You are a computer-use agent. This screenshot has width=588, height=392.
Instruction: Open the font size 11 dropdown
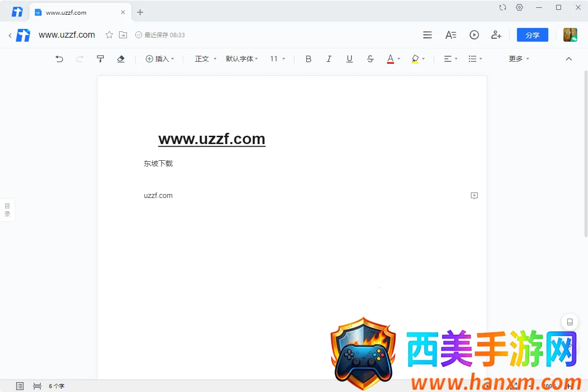277,59
